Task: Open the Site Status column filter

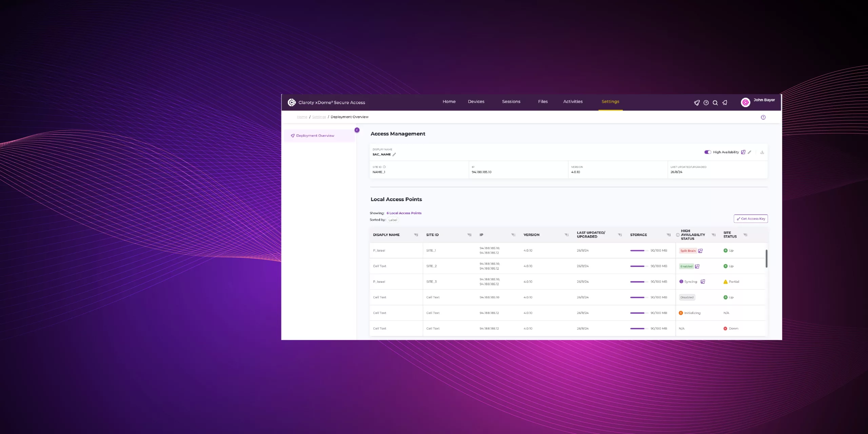Action: coord(745,235)
